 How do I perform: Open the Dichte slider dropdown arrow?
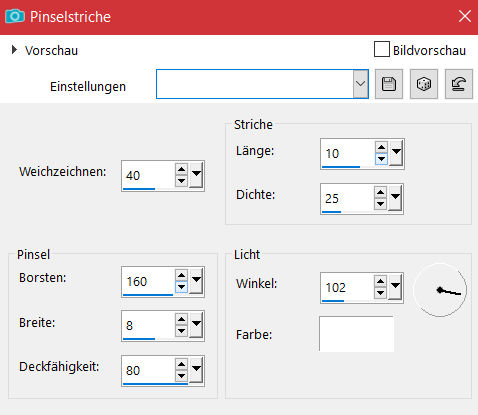click(395, 197)
